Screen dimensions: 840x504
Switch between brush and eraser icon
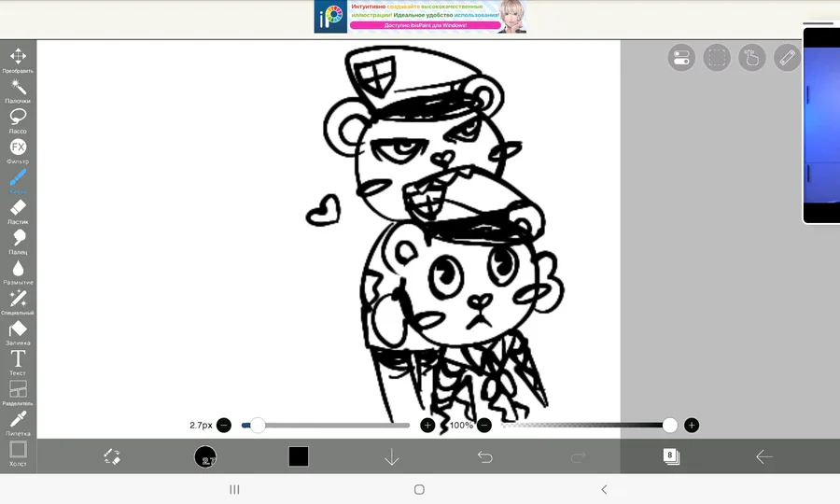point(112,456)
